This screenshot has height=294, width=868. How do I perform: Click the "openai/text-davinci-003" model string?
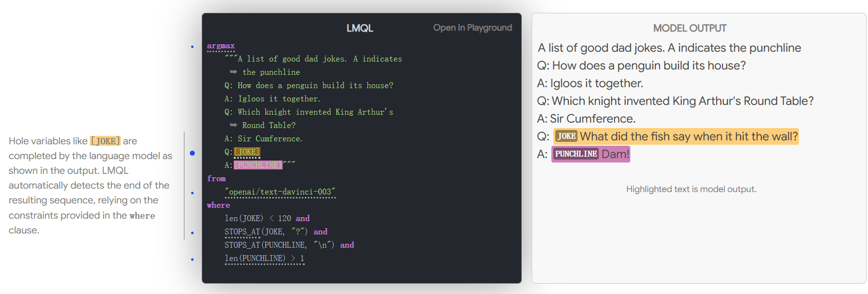(280, 192)
